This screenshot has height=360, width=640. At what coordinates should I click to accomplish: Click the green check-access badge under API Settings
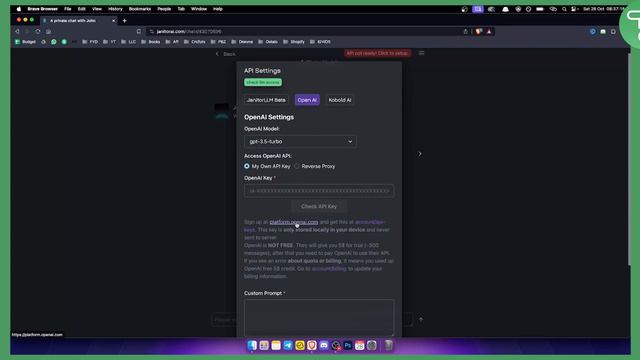pyautogui.click(x=263, y=82)
